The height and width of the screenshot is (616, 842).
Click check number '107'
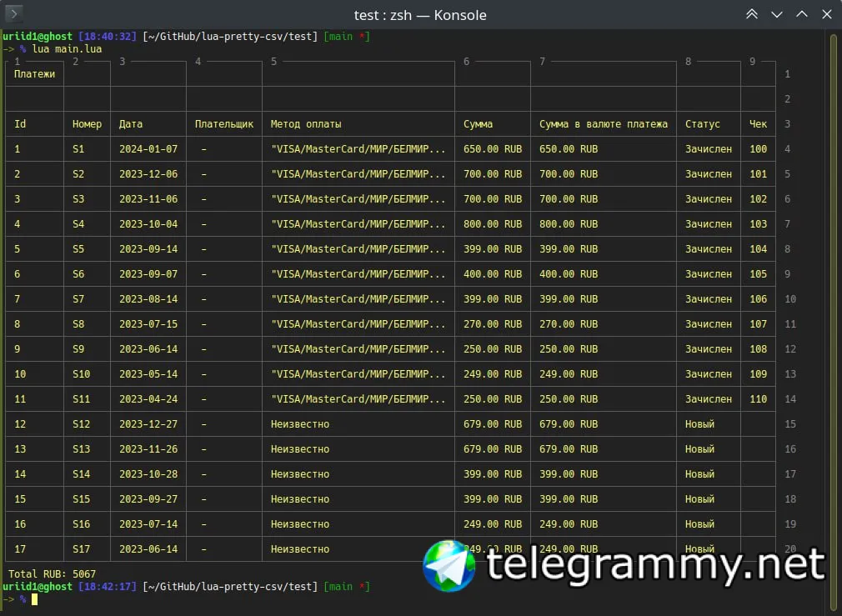tap(759, 324)
